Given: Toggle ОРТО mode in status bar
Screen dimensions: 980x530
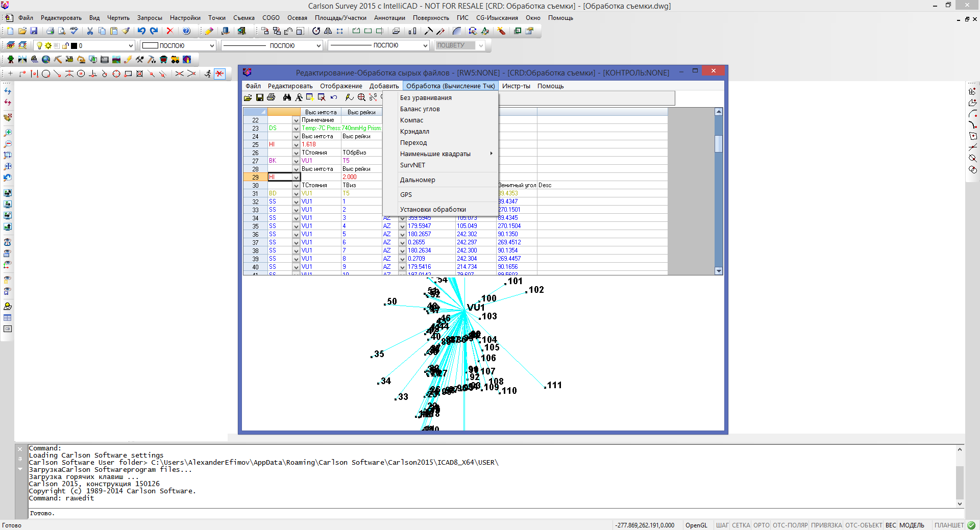Looking at the screenshot, I should tap(761, 525).
